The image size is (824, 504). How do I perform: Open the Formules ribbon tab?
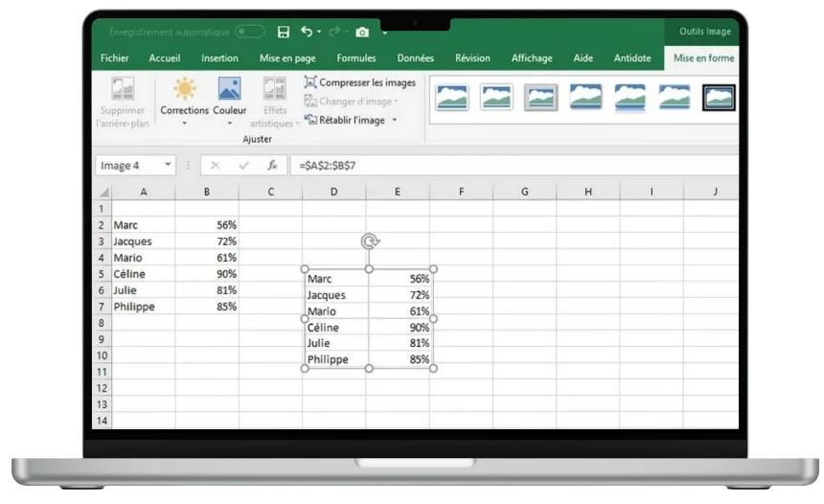pyautogui.click(x=355, y=58)
